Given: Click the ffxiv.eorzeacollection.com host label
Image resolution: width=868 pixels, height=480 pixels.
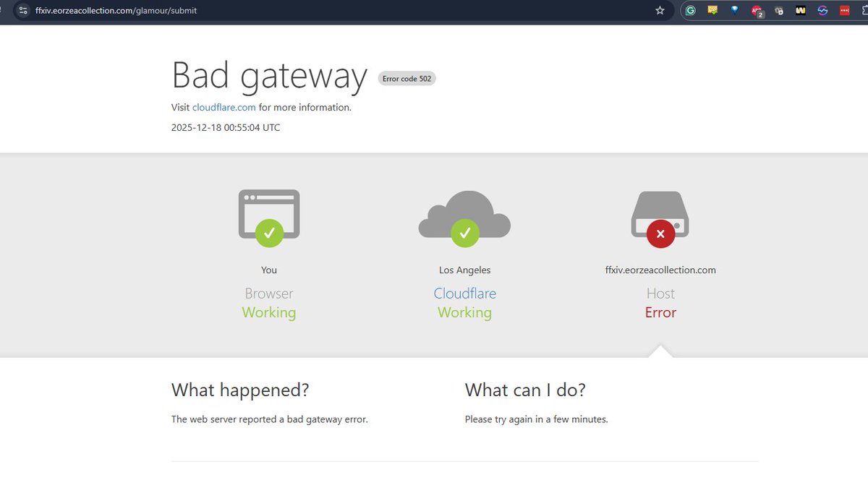Looking at the screenshot, I should coord(660,270).
